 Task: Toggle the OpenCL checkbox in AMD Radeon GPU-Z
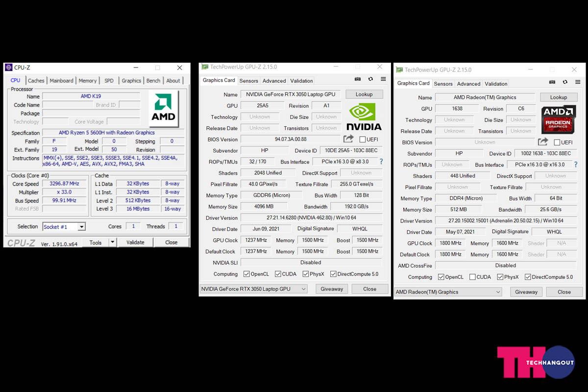[441, 277]
